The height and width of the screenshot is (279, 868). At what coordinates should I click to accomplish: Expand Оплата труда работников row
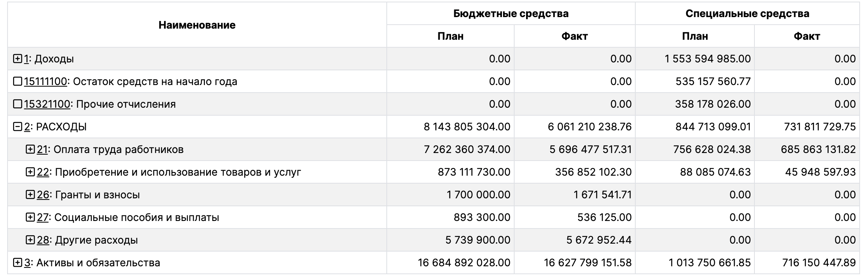pos(30,149)
